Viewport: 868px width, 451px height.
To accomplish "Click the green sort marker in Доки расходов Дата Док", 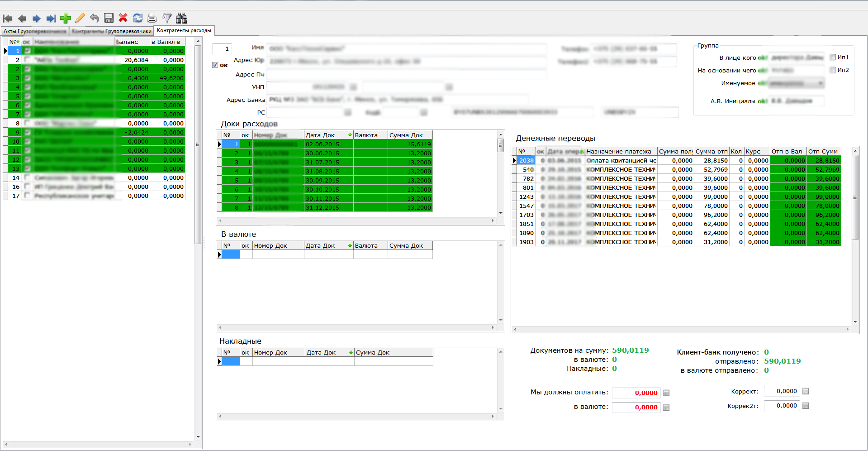I will [x=350, y=135].
